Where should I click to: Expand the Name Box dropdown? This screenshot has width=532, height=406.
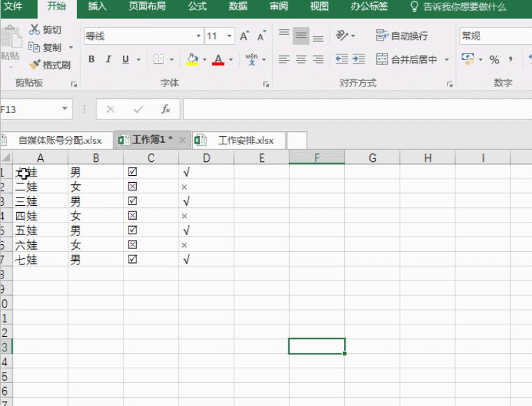pos(65,109)
